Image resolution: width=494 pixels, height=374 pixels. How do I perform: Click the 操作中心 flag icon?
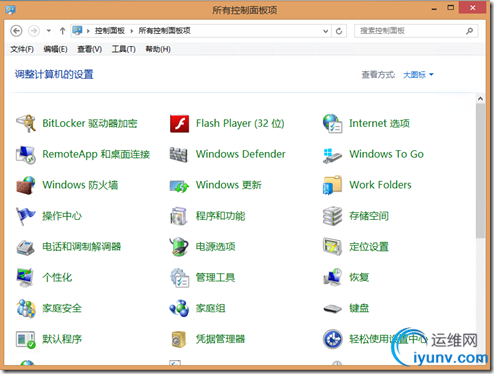[26, 216]
